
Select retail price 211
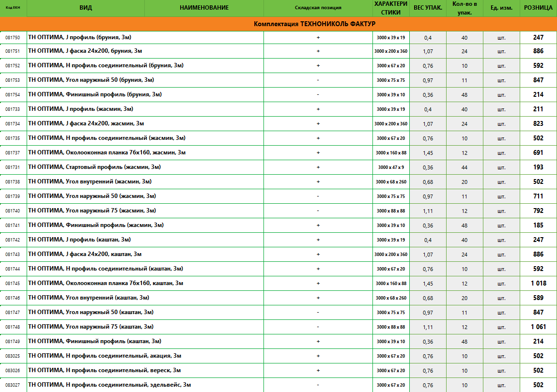click(538, 109)
